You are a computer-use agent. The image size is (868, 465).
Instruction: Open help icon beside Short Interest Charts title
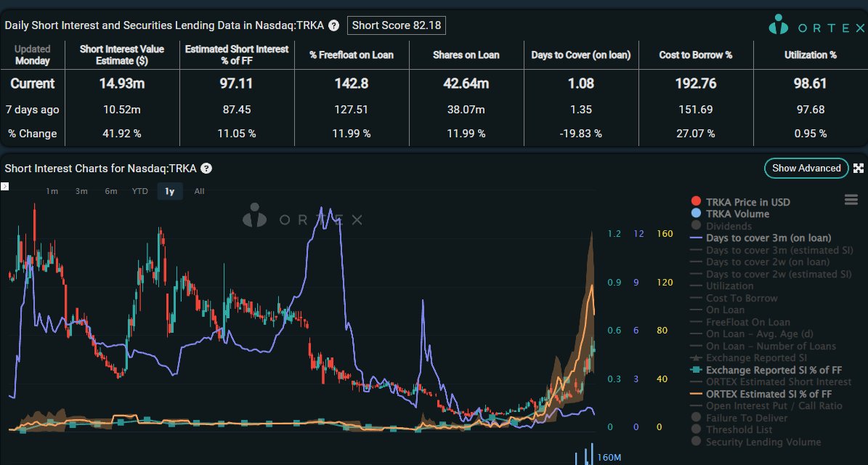tap(206, 169)
